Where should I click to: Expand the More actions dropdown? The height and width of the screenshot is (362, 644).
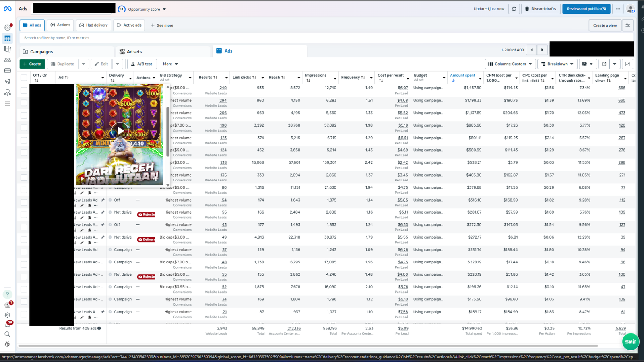(x=170, y=64)
